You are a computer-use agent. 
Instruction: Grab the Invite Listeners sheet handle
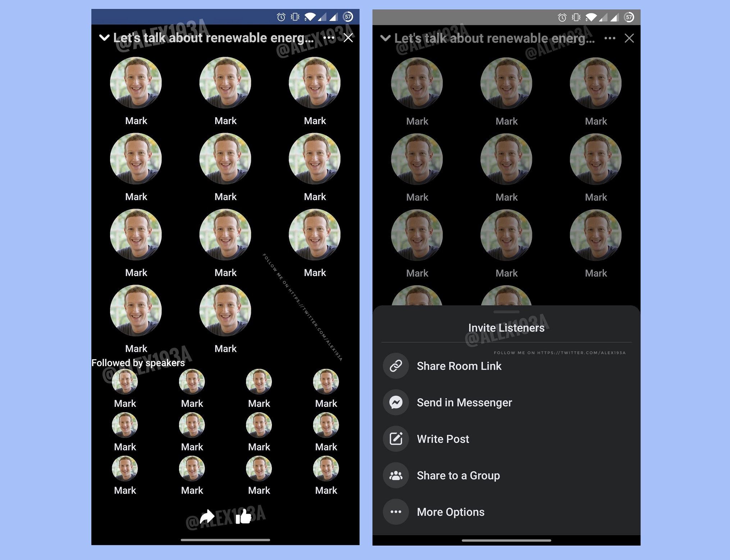(x=506, y=312)
